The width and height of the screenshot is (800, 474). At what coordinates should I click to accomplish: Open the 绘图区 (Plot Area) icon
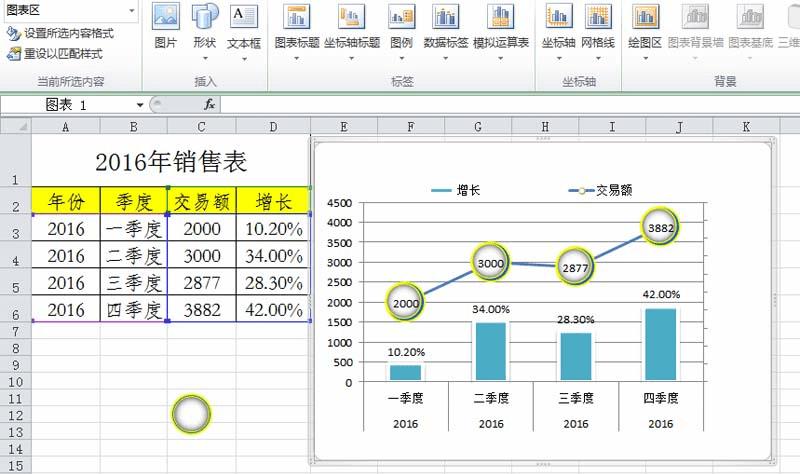click(x=645, y=17)
